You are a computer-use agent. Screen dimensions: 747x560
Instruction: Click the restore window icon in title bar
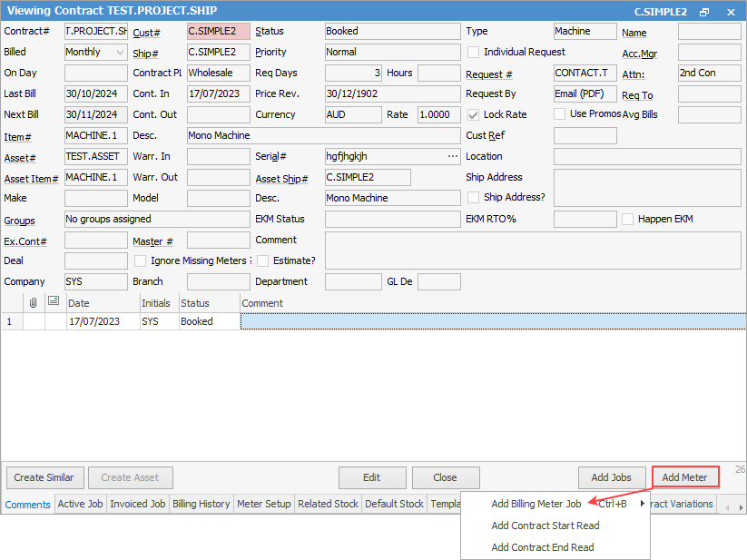point(704,12)
